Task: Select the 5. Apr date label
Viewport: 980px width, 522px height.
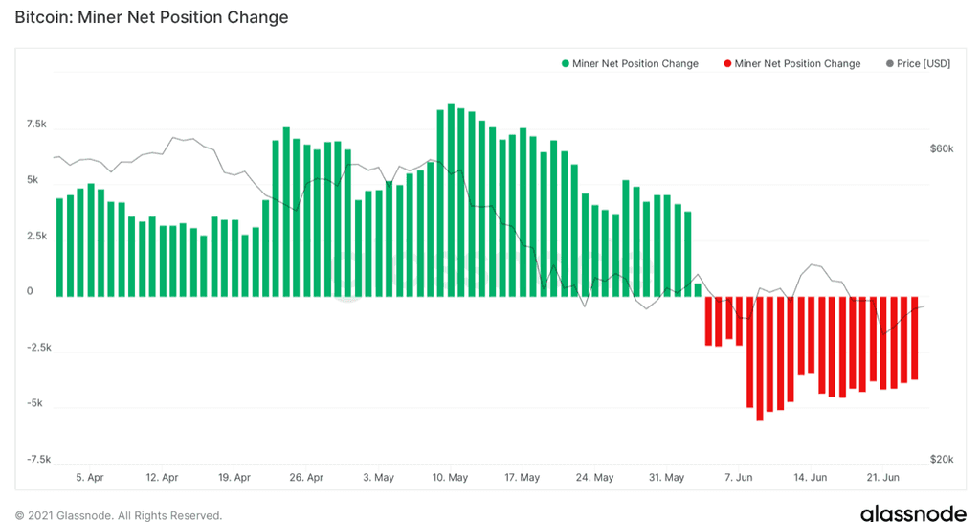Action: click(x=90, y=477)
